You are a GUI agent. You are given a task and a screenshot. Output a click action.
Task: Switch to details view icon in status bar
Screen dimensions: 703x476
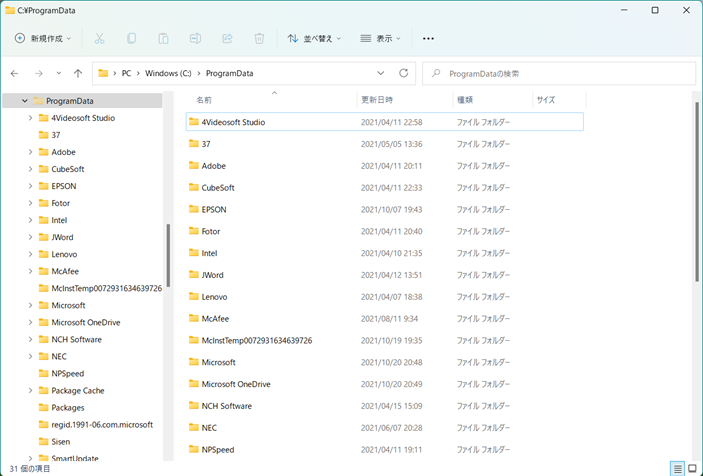click(677, 469)
